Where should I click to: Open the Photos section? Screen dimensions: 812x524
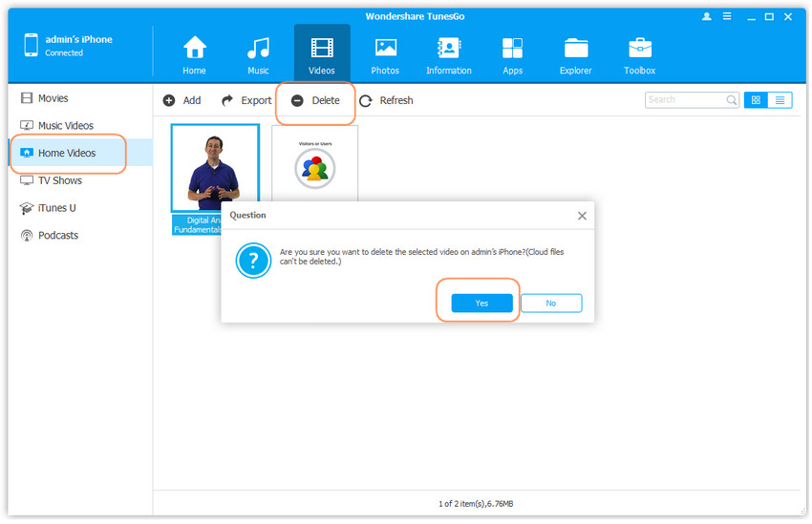385,54
